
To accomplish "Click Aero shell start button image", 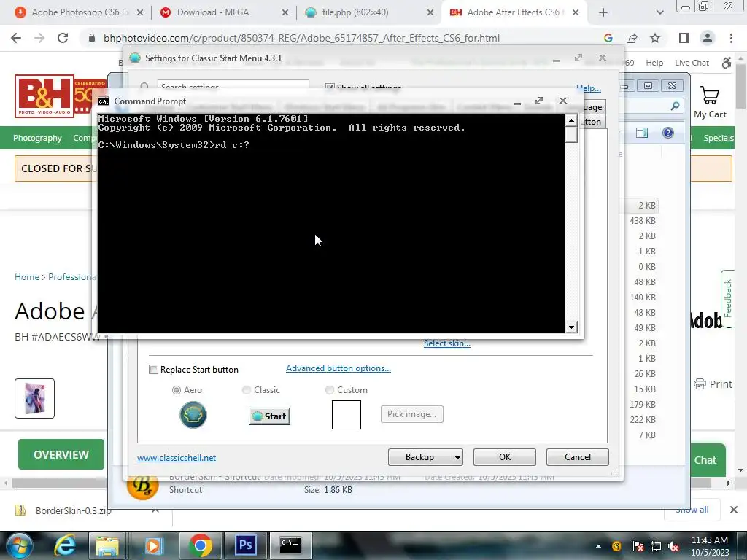I will pyautogui.click(x=193, y=415).
